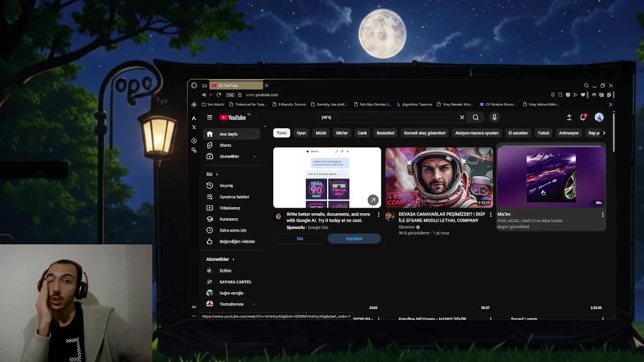Select the Müzik filter chip
The image size is (644, 362).
(x=321, y=133)
